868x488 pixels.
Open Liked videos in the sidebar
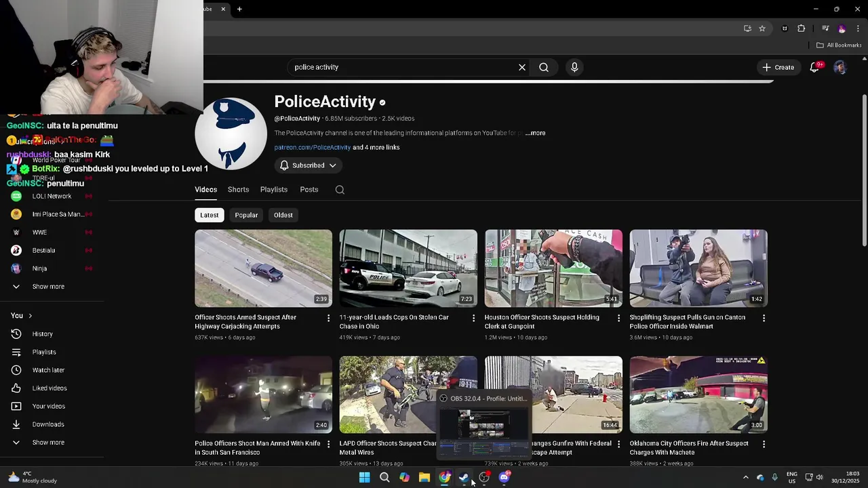(x=50, y=388)
